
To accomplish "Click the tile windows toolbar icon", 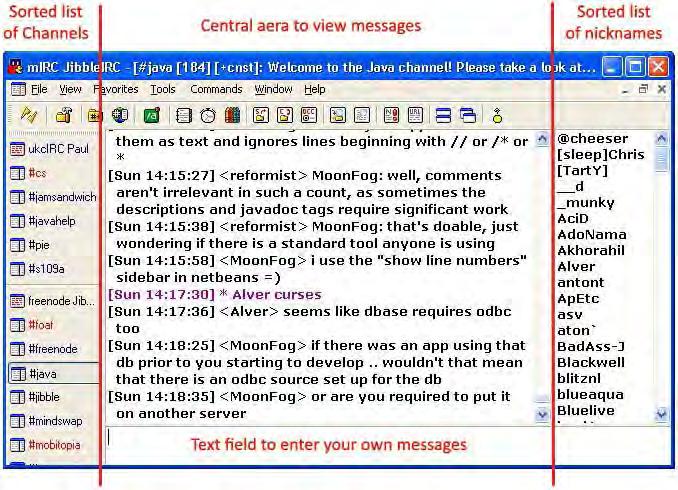I will tap(444, 115).
